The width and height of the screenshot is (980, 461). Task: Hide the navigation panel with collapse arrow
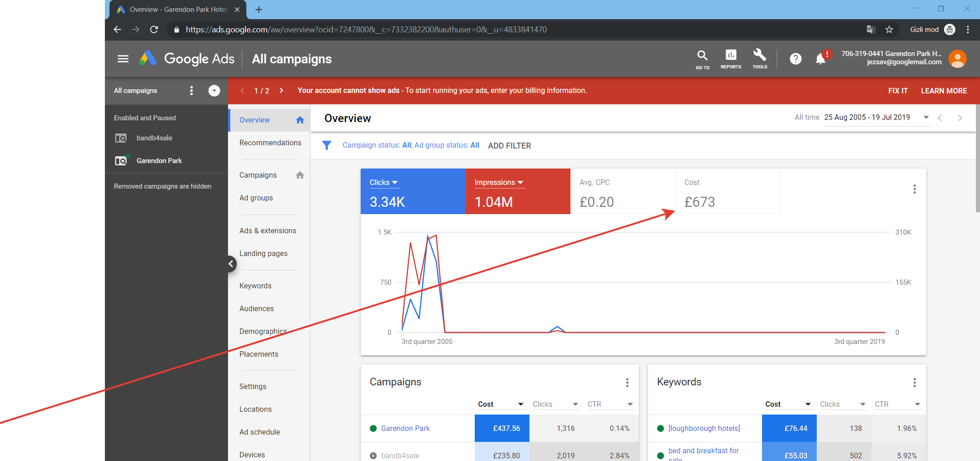click(231, 264)
